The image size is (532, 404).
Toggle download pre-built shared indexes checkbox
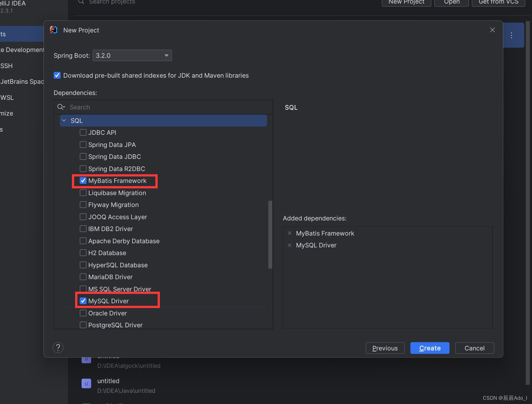57,75
